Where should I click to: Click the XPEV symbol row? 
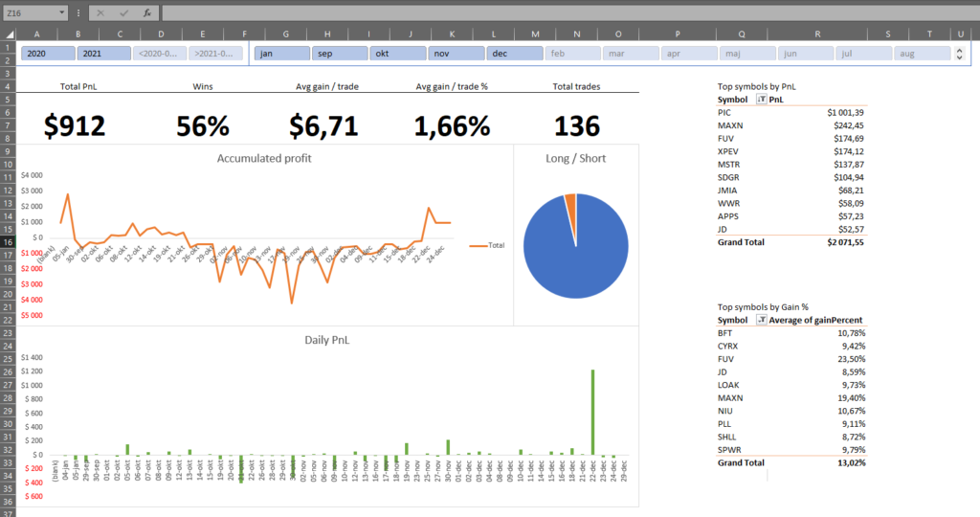coord(791,151)
